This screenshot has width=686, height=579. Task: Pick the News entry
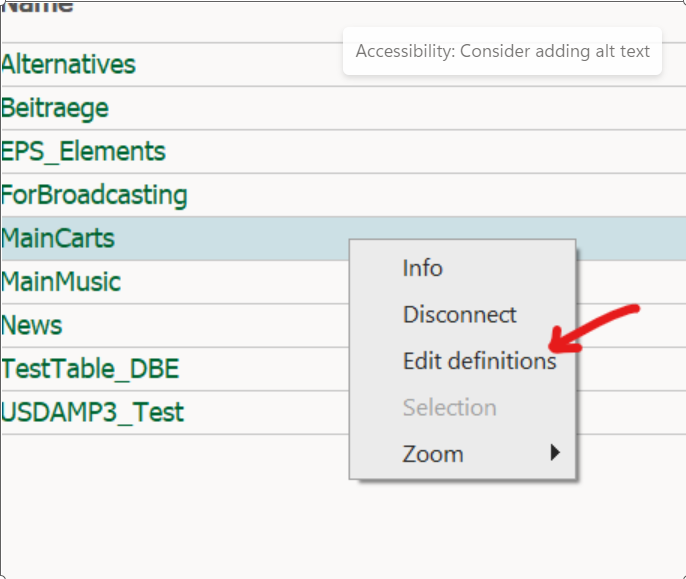(32, 326)
